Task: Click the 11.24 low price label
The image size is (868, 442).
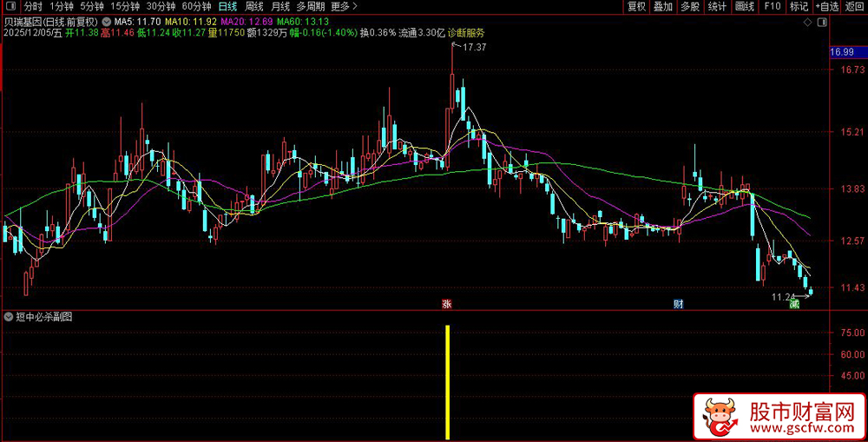Action: (783, 298)
